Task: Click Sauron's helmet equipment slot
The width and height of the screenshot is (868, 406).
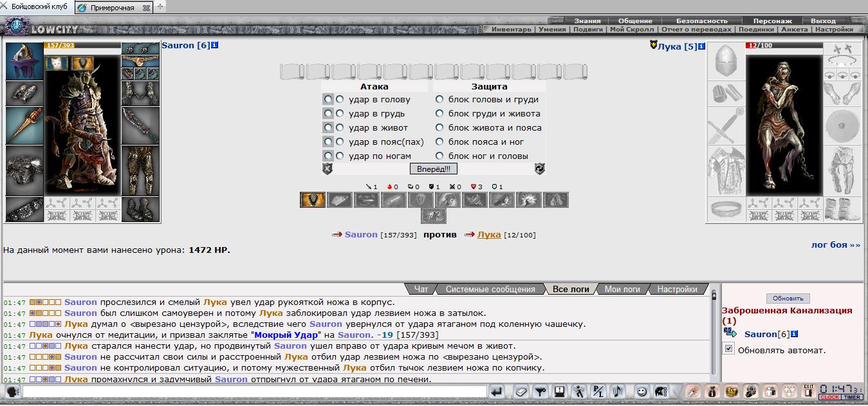Action: (24, 62)
